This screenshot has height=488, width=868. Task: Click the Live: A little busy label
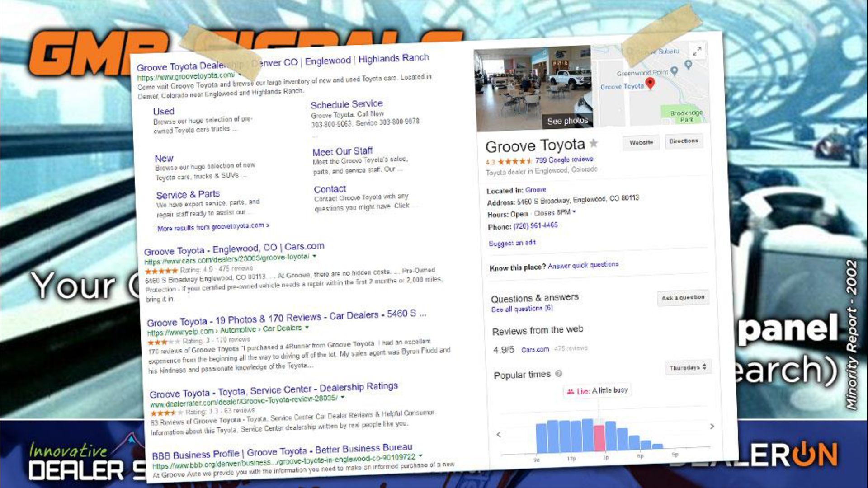point(597,390)
